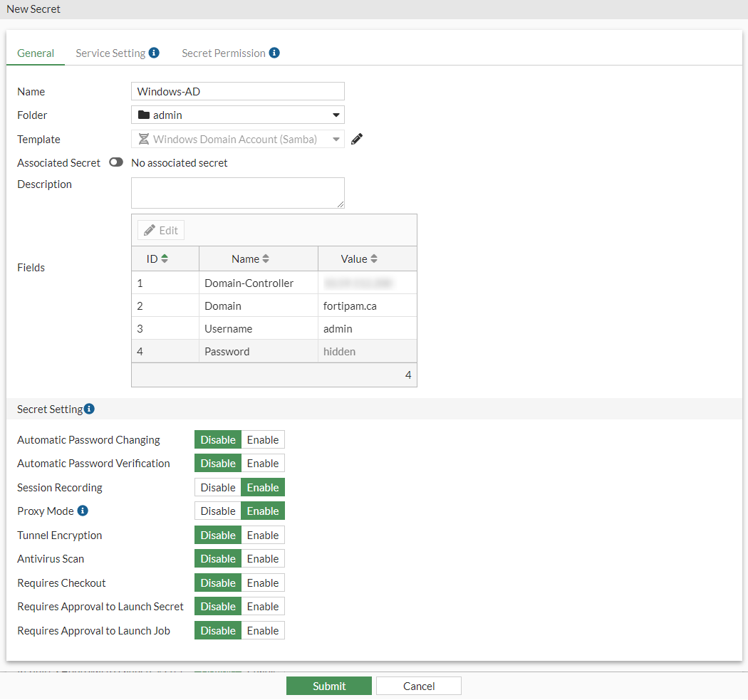Click inside the Description text area
Screen dimensions: 748x700
[x=237, y=192]
